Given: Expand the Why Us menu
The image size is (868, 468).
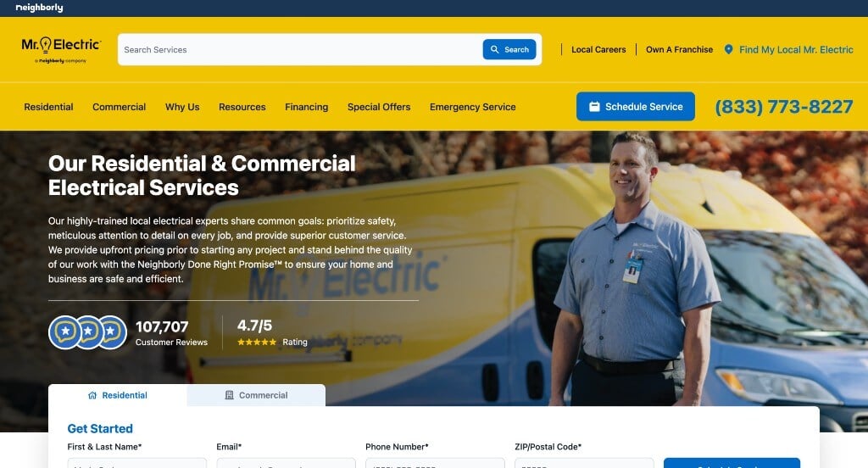Looking at the screenshot, I should [x=182, y=107].
